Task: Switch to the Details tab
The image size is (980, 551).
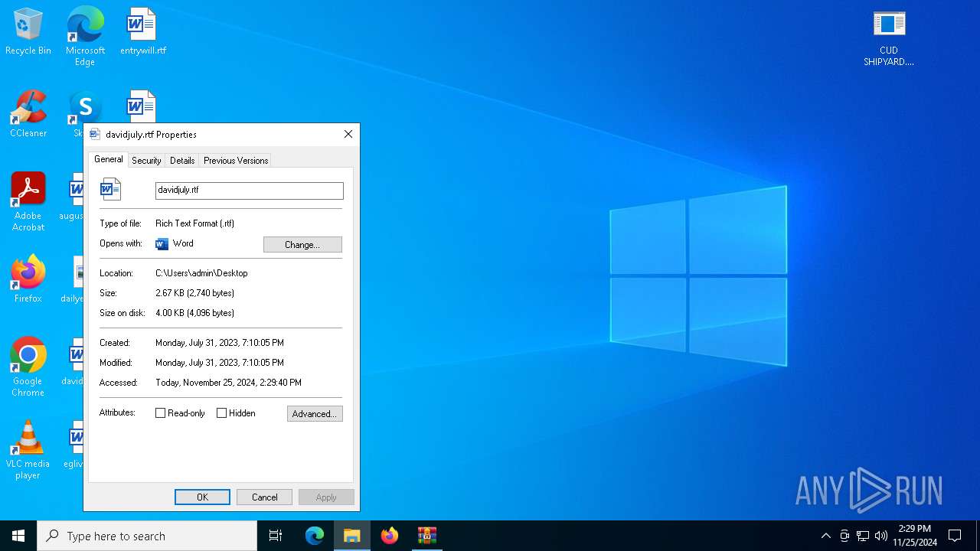Action: (x=182, y=161)
